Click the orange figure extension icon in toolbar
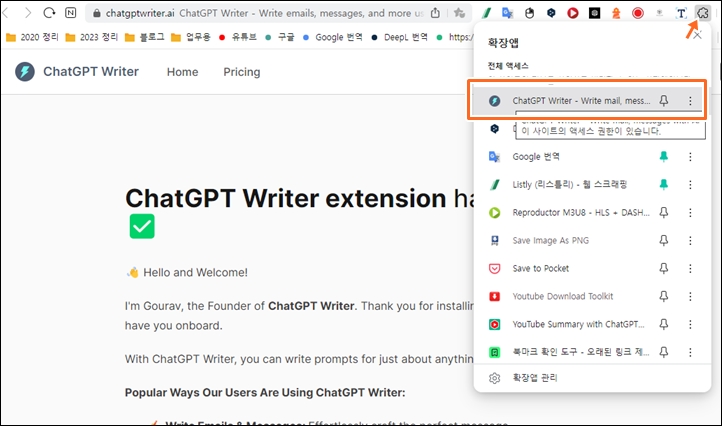This screenshot has width=722, height=426. (616, 13)
